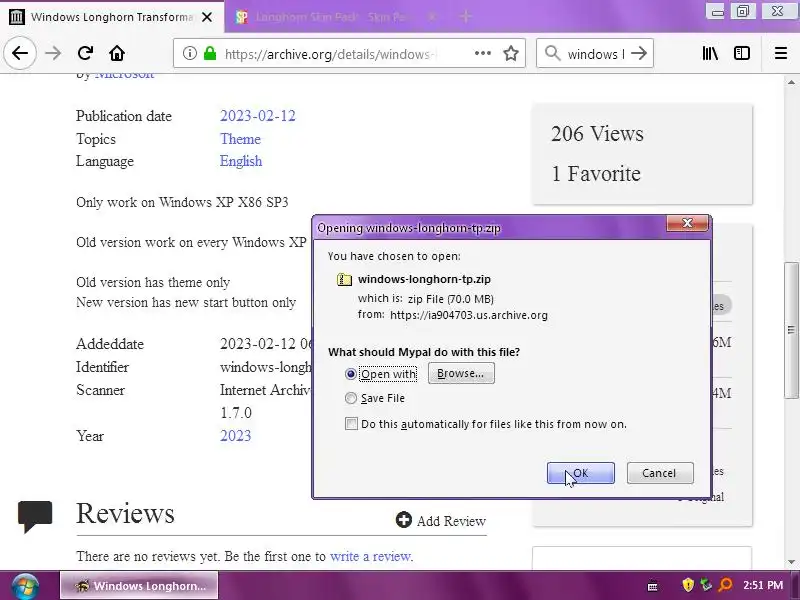Confirm the download dialog with OK
The image size is (800, 600).
pos(581,473)
